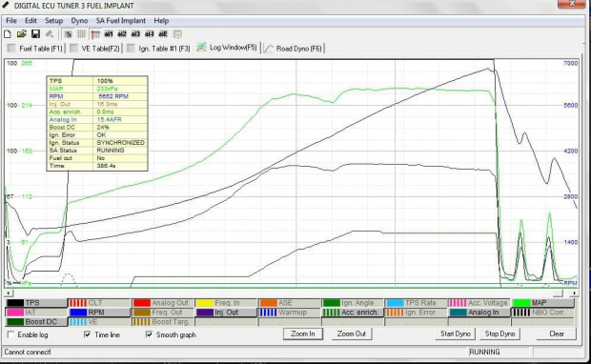Screen dimensions: 591x364
Task: Select the al3 toolbar icon
Action: click(x=135, y=34)
